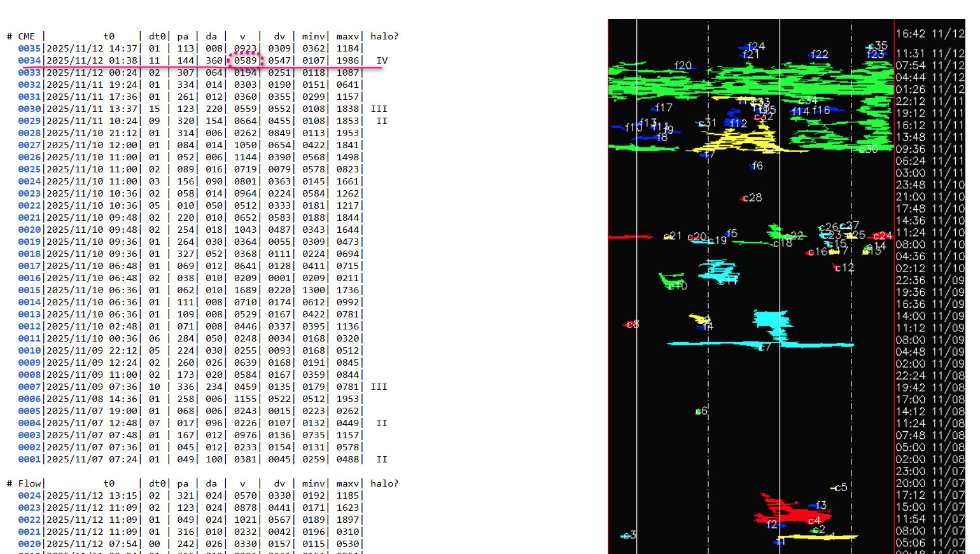Click Flow 0023 link
The width and height of the screenshot is (980, 554).
click(x=29, y=508)
